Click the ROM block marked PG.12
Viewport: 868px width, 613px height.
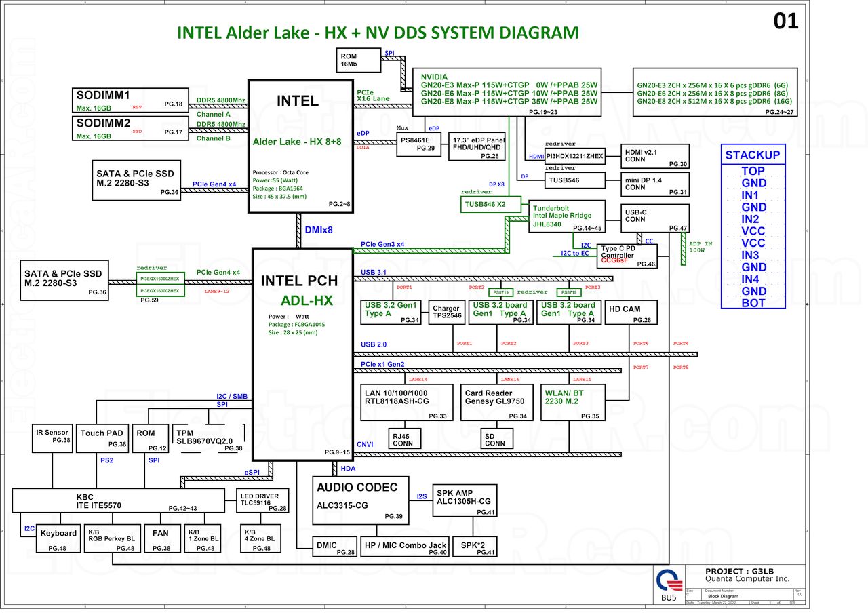coord(151,438)
